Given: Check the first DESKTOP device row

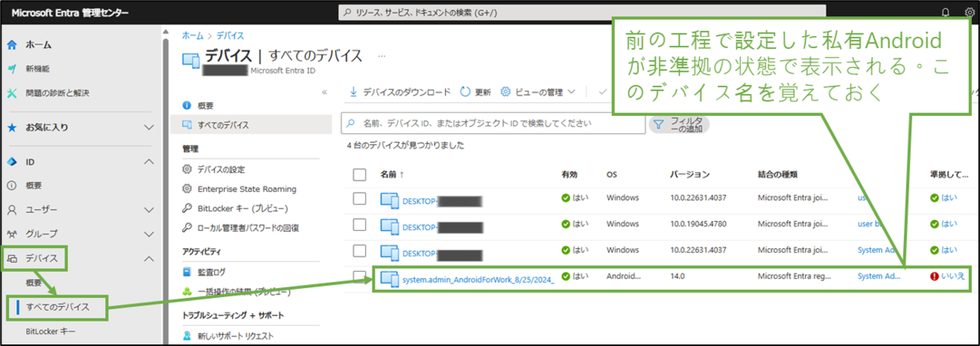Looking at the screenshot, I should (359, 198).
